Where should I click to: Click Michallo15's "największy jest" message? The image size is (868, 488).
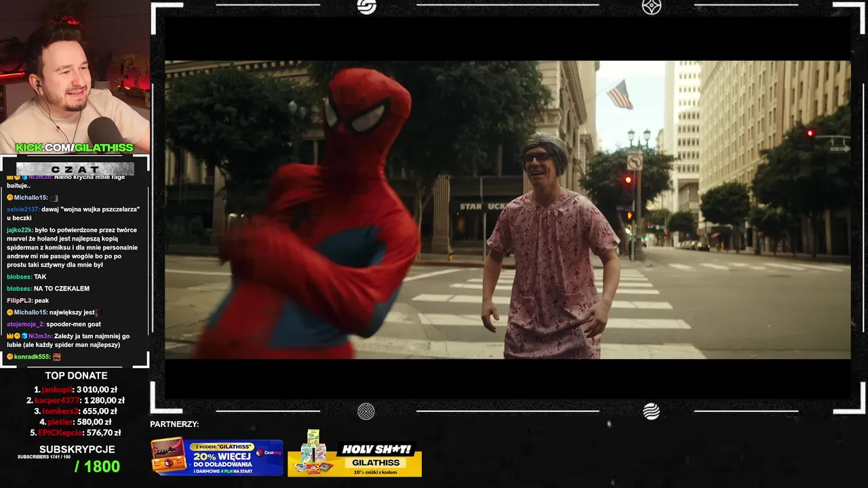pyautogui.click(x=53, y=312)
